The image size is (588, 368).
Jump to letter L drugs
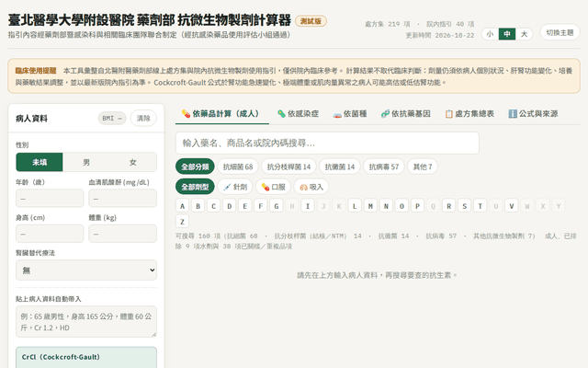pos(355,206)
